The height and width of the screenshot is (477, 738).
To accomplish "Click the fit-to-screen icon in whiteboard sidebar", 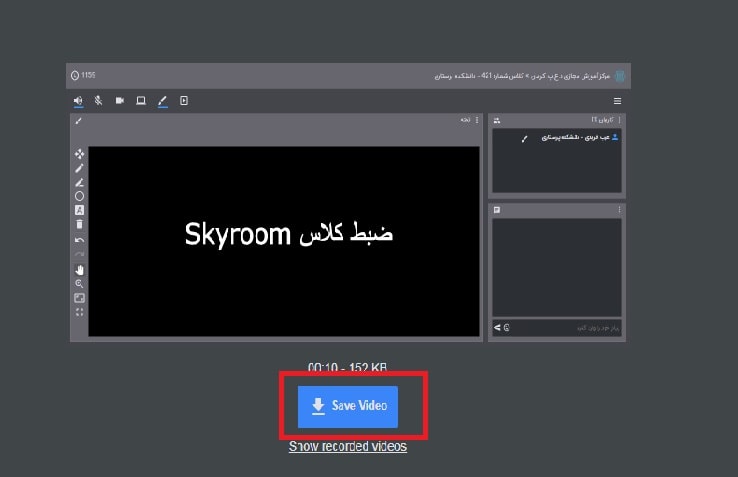I will pyautogui.click(x=80, y=298).
